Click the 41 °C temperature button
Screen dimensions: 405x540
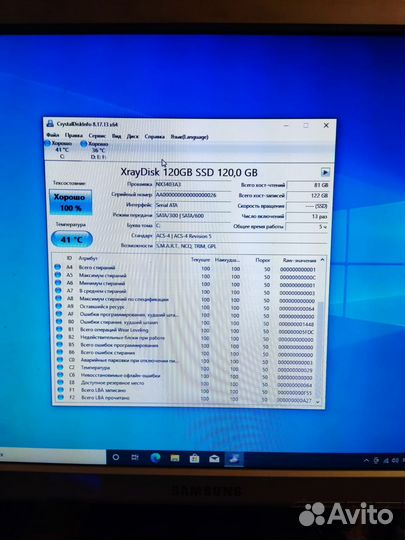pyautogui.click(x=72, y=239)
